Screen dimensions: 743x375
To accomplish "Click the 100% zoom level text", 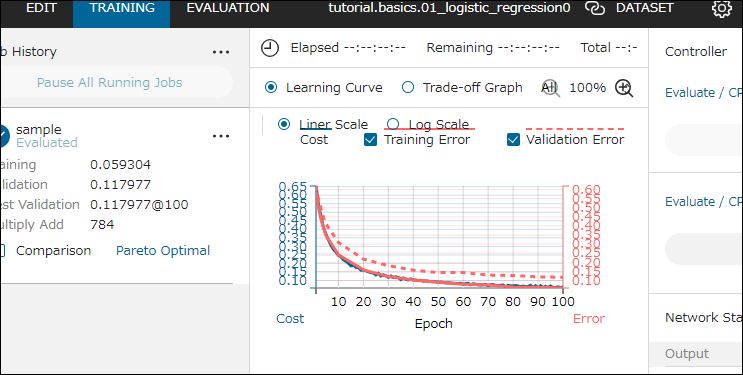I will click(x=588, y=88).
